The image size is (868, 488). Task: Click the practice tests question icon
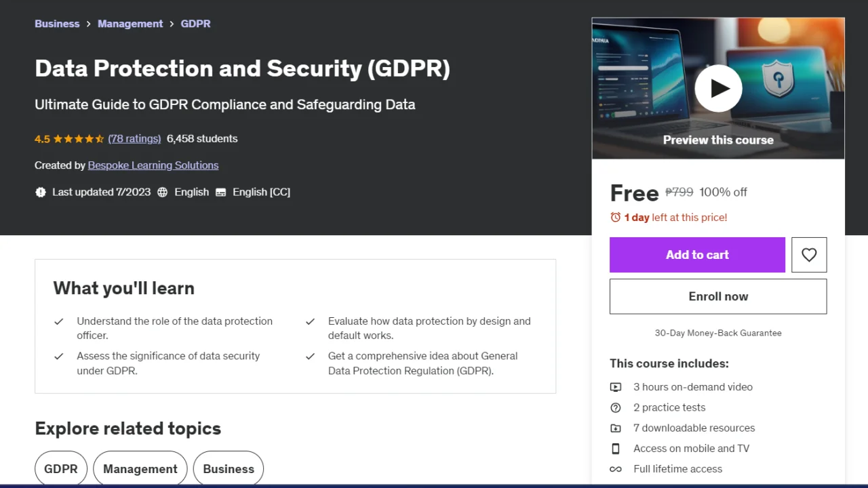pos(615,407)
